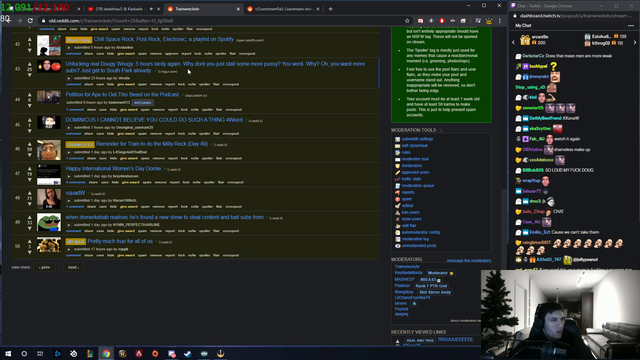
Task: Click the reports flag icon
Action: (x=398, y=192)
